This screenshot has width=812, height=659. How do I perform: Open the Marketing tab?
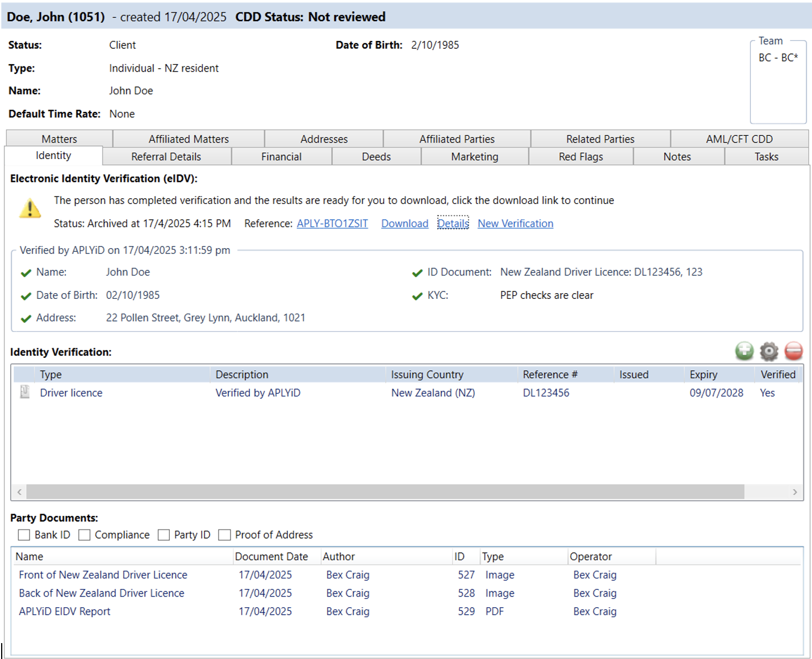(474, 156)
